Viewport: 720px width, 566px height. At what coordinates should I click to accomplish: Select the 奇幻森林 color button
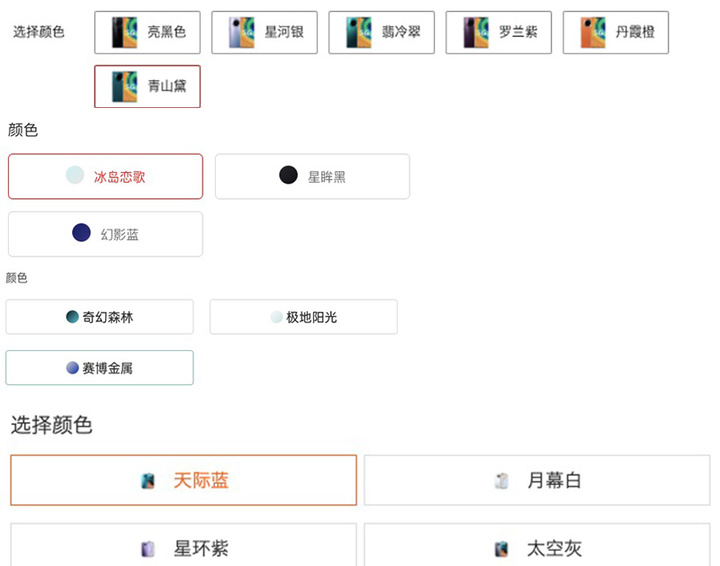coord(99,317)
